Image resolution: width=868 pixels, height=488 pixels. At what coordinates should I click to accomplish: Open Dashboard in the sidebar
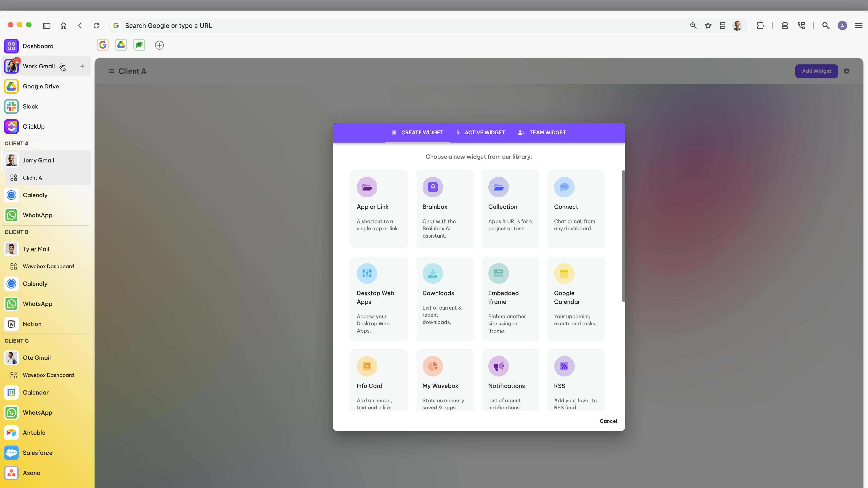(46, 46)
